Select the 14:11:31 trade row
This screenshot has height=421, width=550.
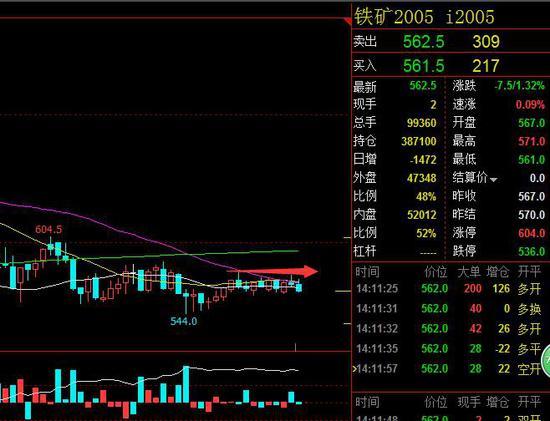click(x=448, y=309)
